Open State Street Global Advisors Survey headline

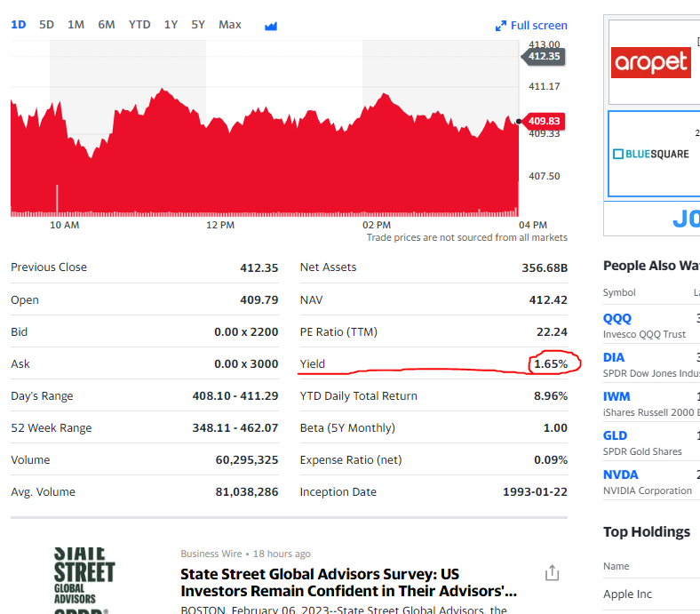(x=348, y=582)
